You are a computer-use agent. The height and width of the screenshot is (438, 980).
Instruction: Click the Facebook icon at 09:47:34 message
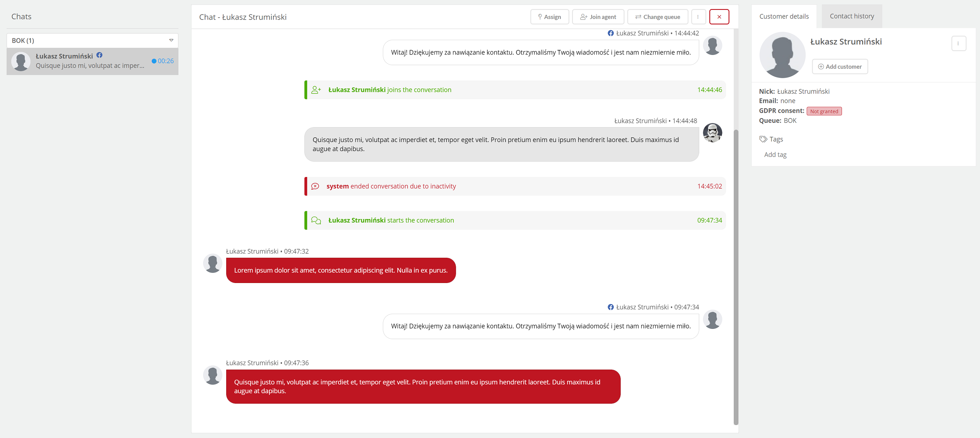pos(611,307)
